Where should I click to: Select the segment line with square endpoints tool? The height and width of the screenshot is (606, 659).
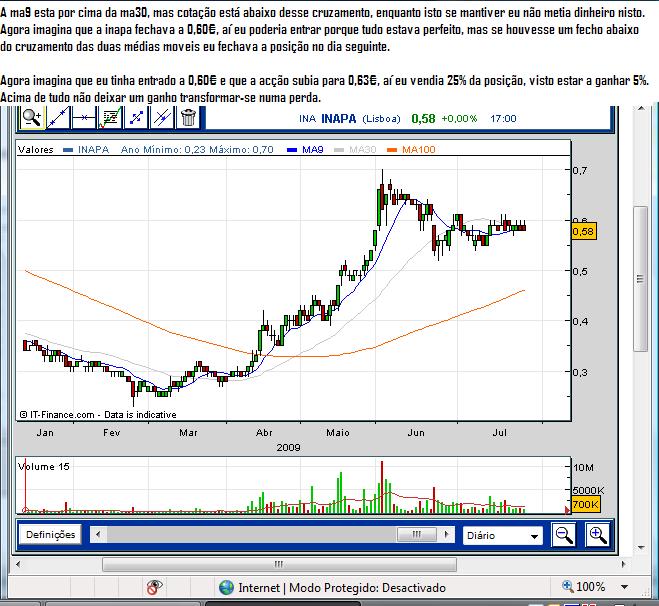[x=136, y=118]
